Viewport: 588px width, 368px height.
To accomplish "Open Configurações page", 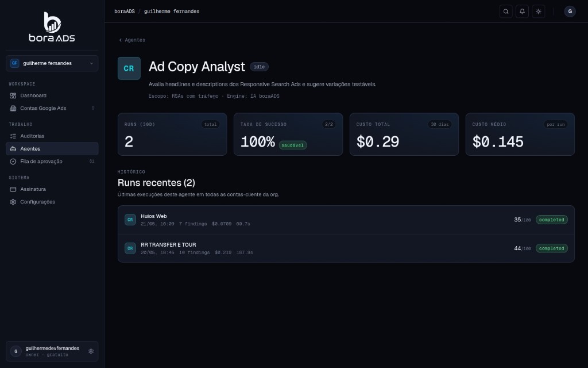I will (x=52, y=202).
